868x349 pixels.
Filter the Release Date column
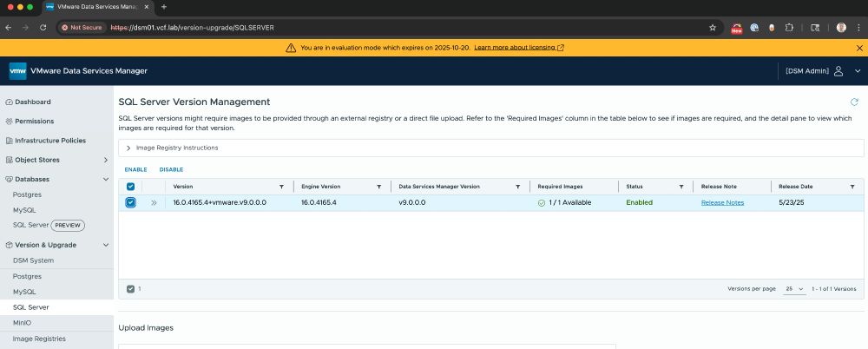(852, 187)
